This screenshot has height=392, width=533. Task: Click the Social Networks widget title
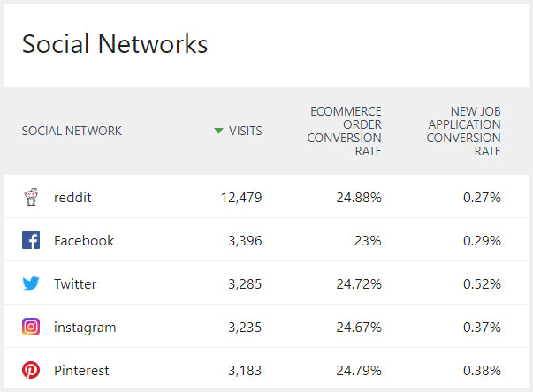click(x=115, y=44)
